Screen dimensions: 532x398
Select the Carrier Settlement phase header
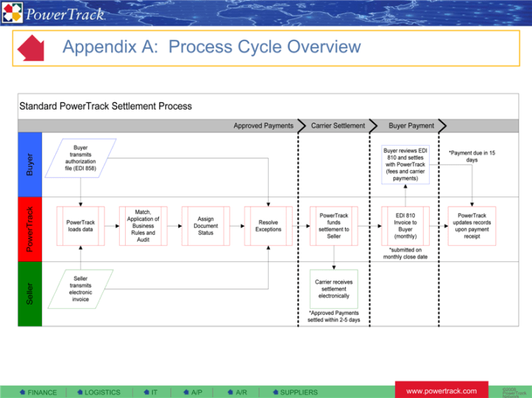pos(338,126)
